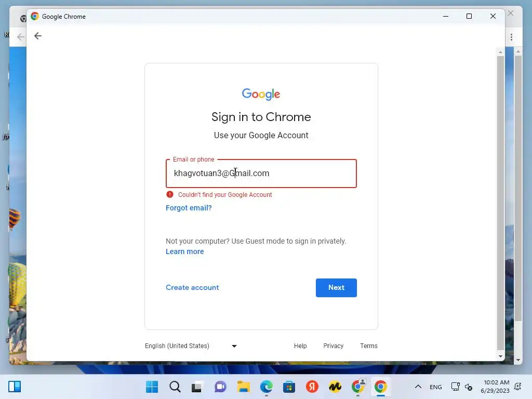Switch to Chrome with profile badge in taskbar

[x=358, y=387]
